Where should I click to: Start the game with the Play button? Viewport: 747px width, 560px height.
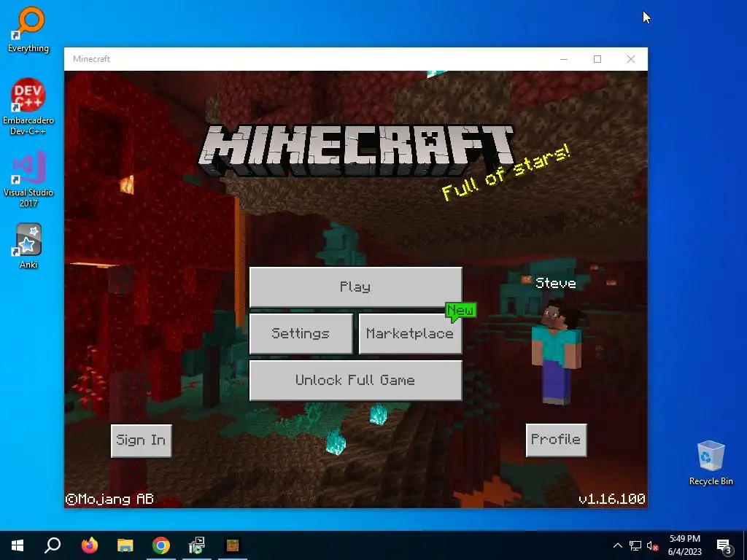[x=355, y=287]
